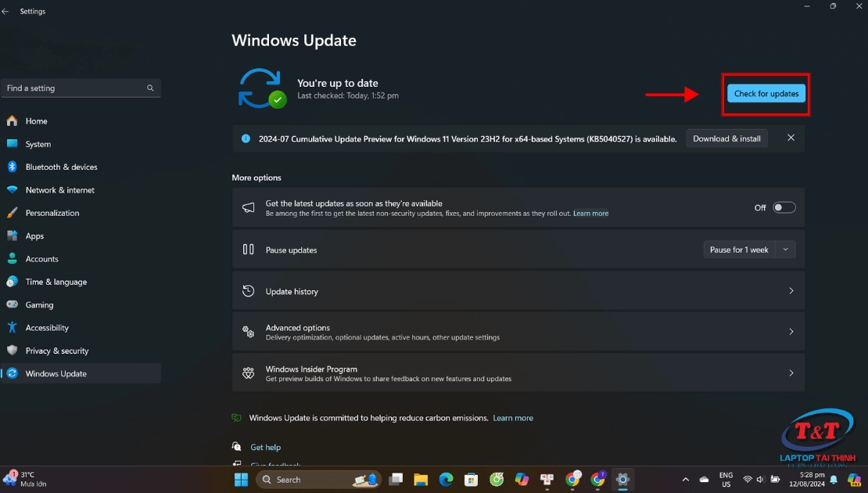Open Task View from taskbar
This screenshot has height=493, width=868.
[x=396, y=480]
